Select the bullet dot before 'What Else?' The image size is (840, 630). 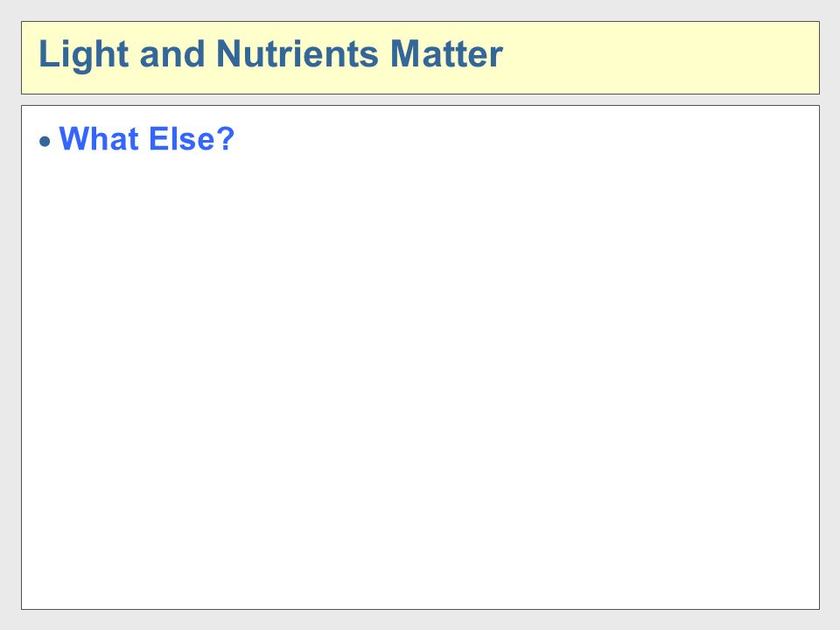coord(45,142)
